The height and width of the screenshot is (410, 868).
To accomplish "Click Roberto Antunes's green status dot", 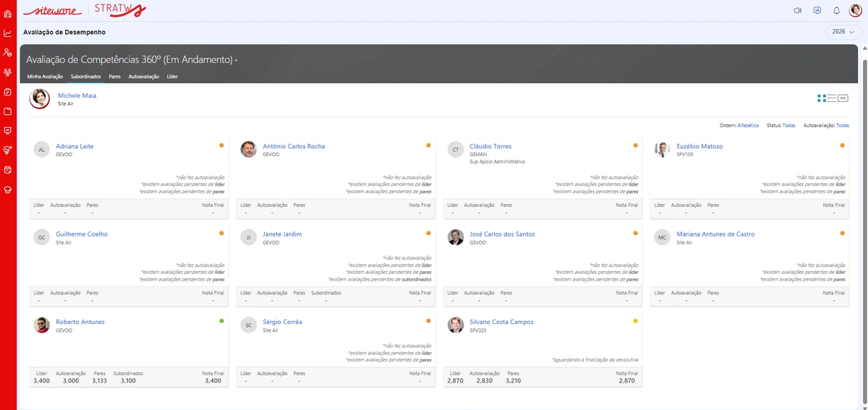I will click(x=221, y=320).
